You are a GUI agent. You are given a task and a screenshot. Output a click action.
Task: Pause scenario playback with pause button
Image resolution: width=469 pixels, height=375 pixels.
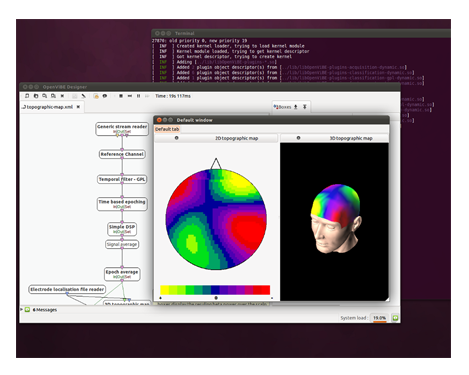[x=138, y=96]
